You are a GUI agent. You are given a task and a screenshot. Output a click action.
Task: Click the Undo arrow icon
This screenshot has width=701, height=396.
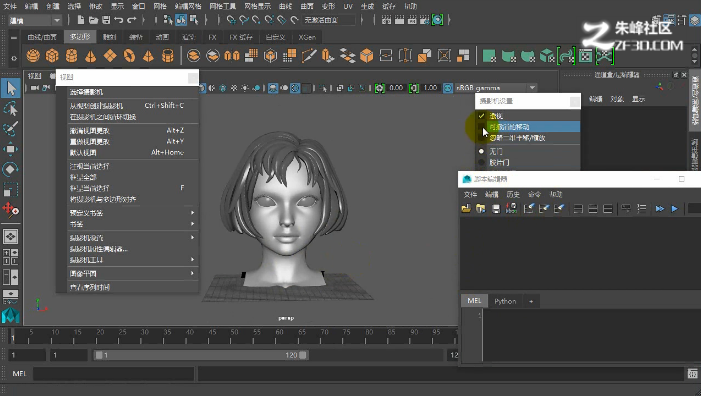click(118, 20)
